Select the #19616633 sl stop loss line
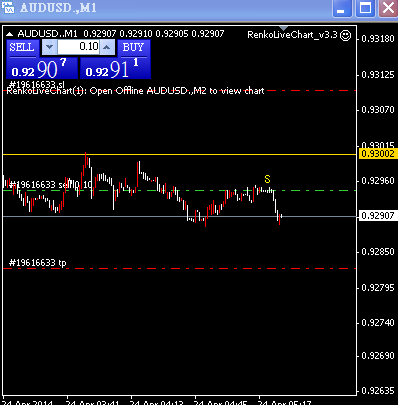The height and width of the screenshot is (405, 398). pos(179,90)
